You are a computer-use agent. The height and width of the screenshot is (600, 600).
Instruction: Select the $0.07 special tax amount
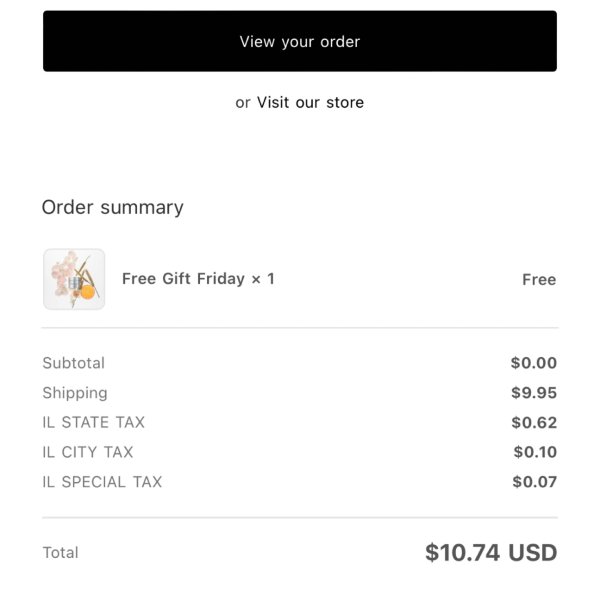[535, 482]
